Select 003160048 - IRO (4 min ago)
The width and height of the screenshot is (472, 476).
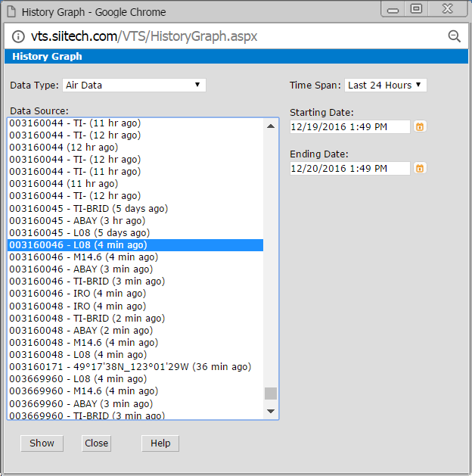(135, 306)
